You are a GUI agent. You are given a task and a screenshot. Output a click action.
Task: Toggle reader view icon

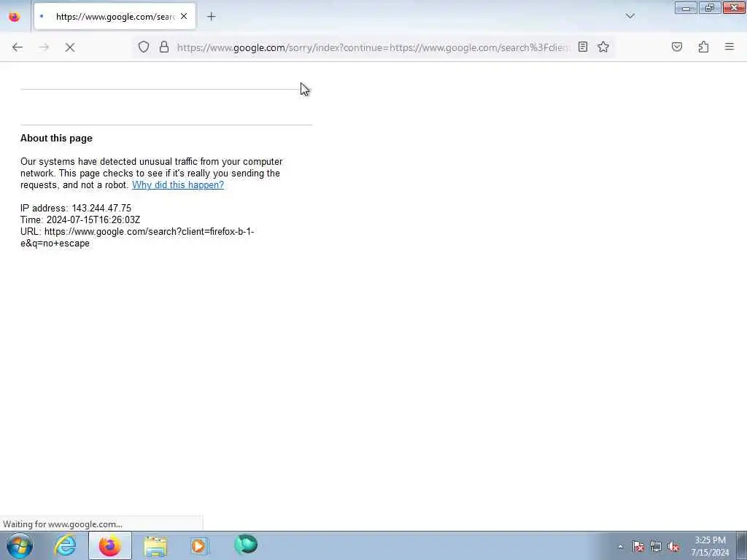(x=583, y=47)
